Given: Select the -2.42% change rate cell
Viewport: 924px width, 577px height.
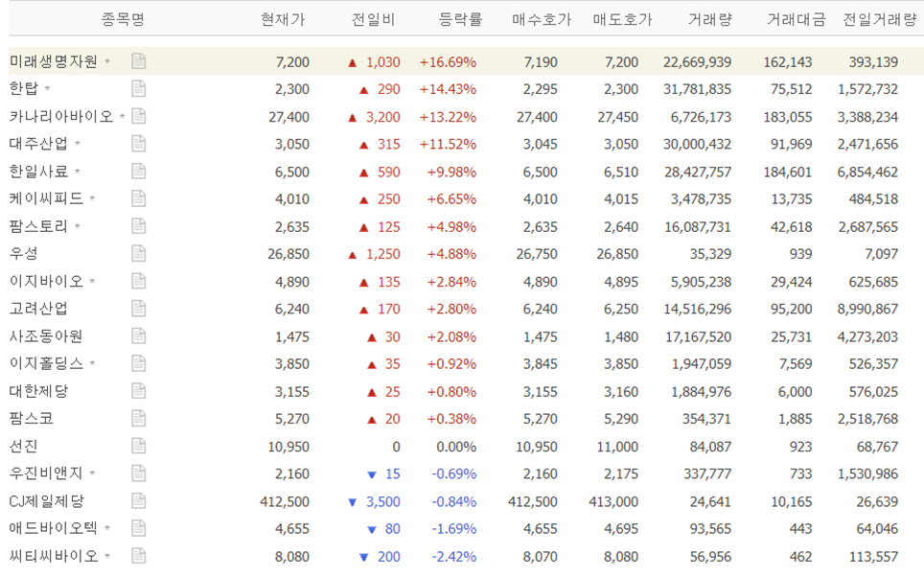Looking at the screenshot, I should coord(453,556).
